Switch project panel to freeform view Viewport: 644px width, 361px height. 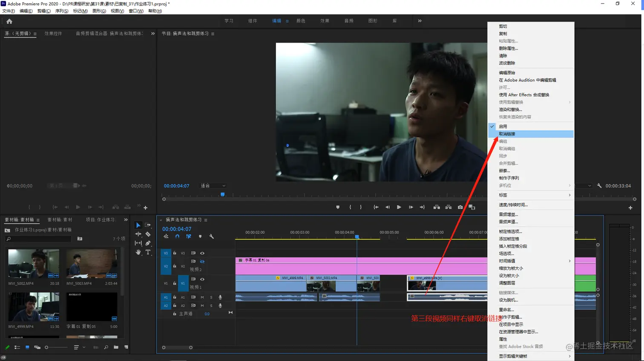(x=37, y=347)
